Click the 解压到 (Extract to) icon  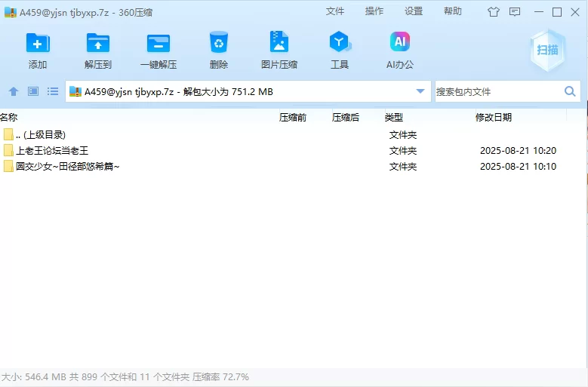(x=98, y=43)
